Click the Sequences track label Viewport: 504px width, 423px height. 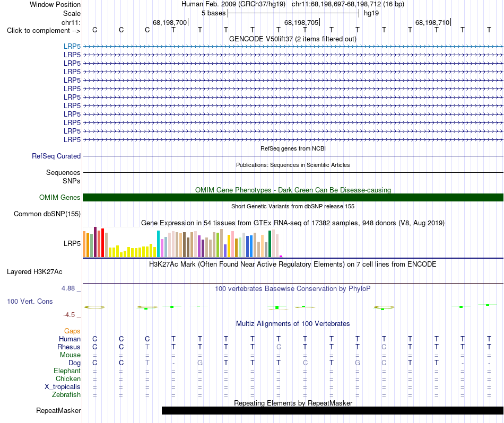63,172
